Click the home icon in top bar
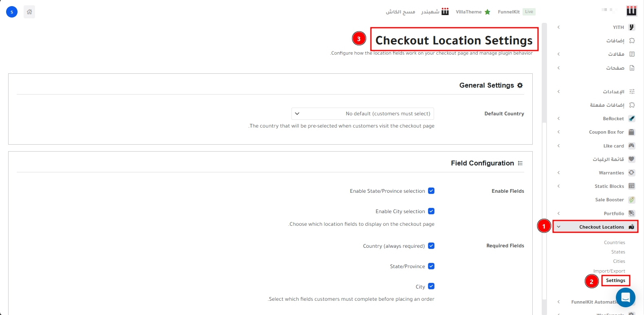This screenshot has height=315, width=644. [29, 12]
